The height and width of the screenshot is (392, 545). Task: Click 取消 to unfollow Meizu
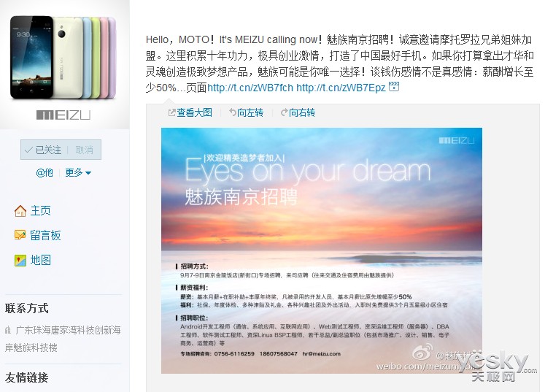click(x=85, y=150)
